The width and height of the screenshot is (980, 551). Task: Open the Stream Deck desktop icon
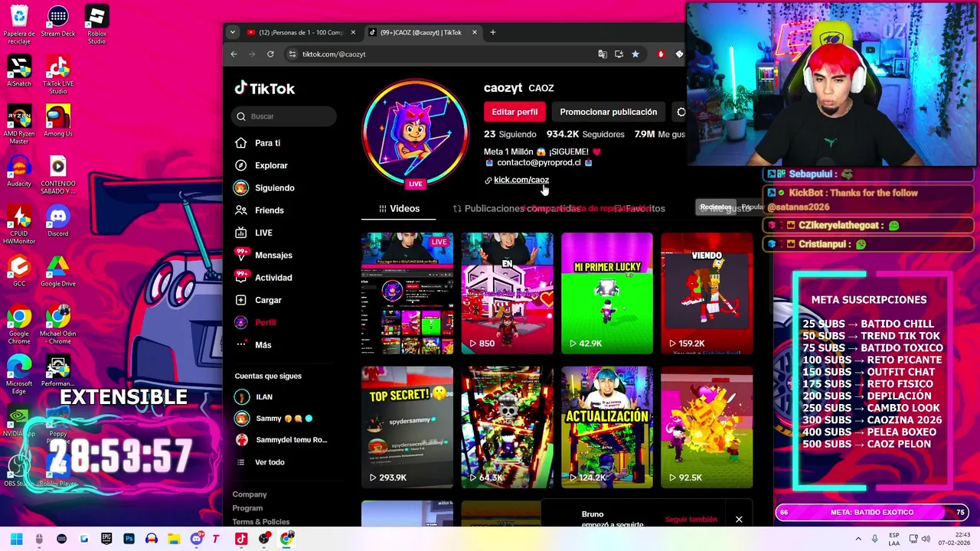click(58, 21)
